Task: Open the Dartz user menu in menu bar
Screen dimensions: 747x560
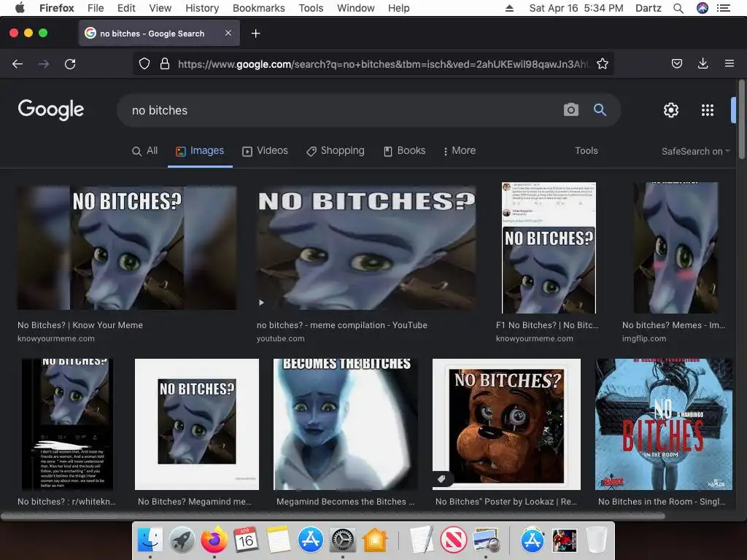Action: click(648, 8)
